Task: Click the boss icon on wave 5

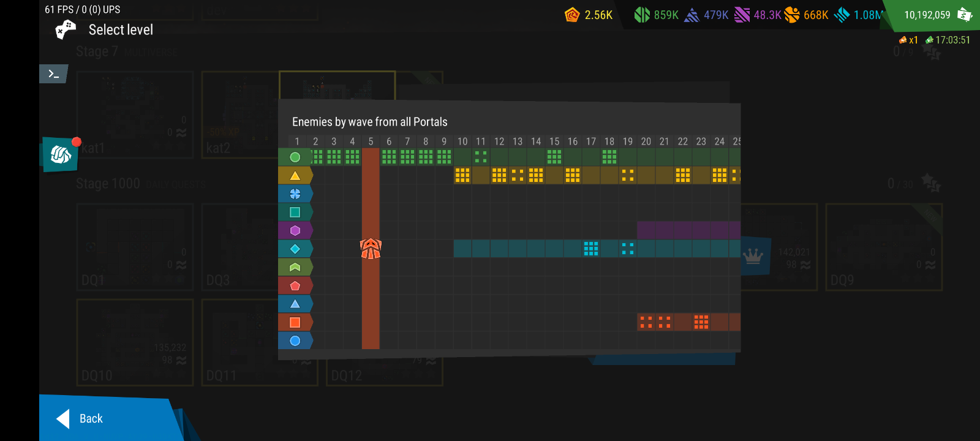Action: (x=371, y=249)
